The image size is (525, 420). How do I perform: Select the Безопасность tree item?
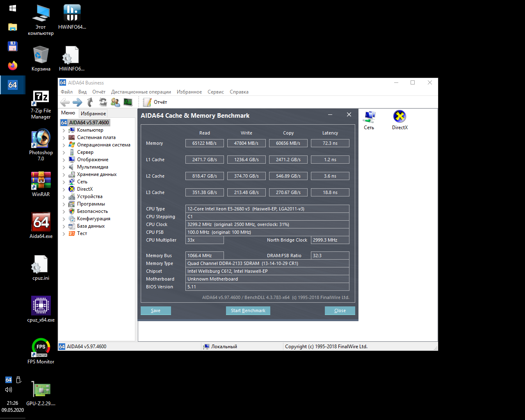tap(92, 211)
